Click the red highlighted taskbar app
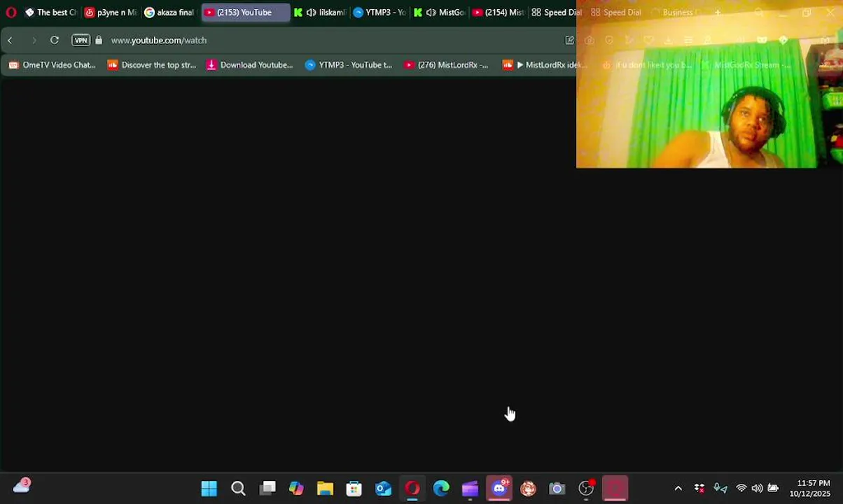 [x=615, y=489]
